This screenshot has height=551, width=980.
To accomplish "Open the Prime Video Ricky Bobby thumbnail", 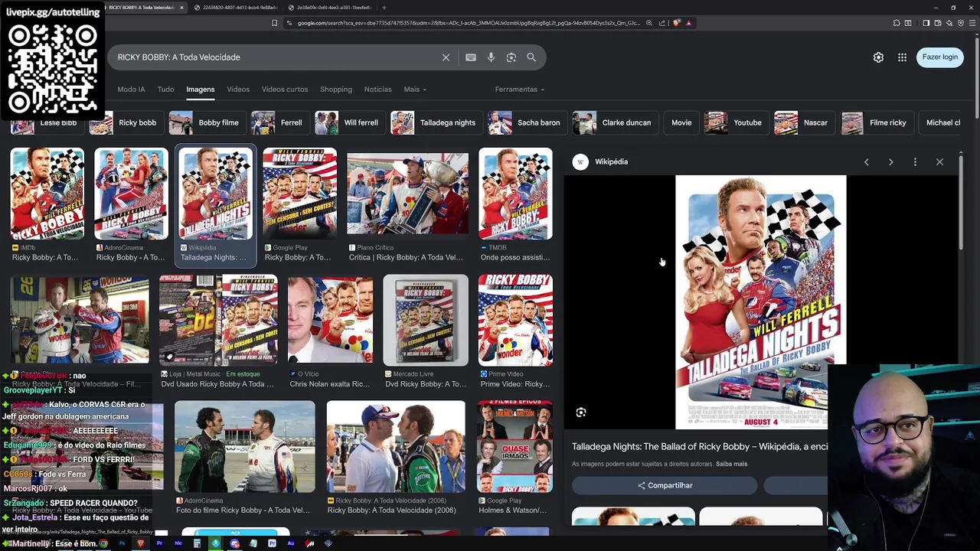I will (x=515, y=320).
